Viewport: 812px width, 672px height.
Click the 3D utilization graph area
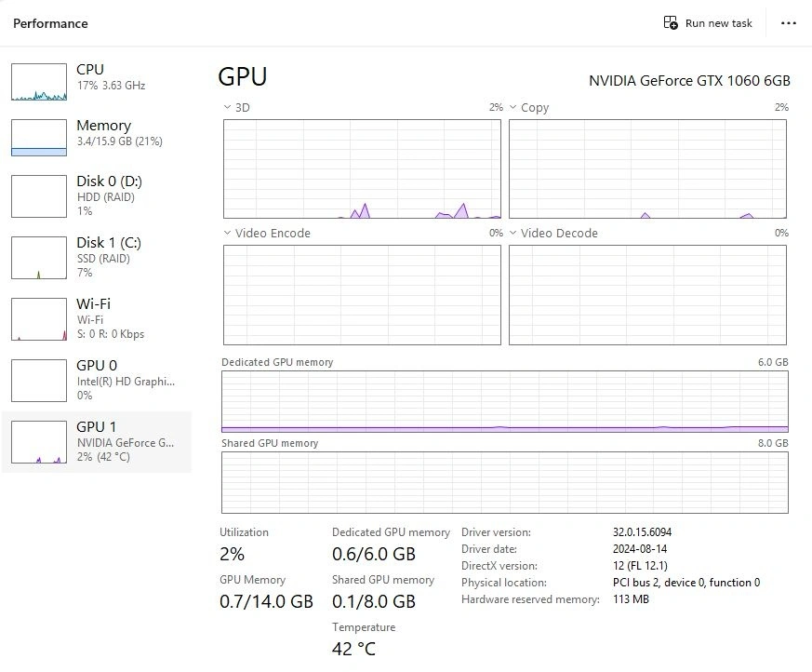point(362,168)
